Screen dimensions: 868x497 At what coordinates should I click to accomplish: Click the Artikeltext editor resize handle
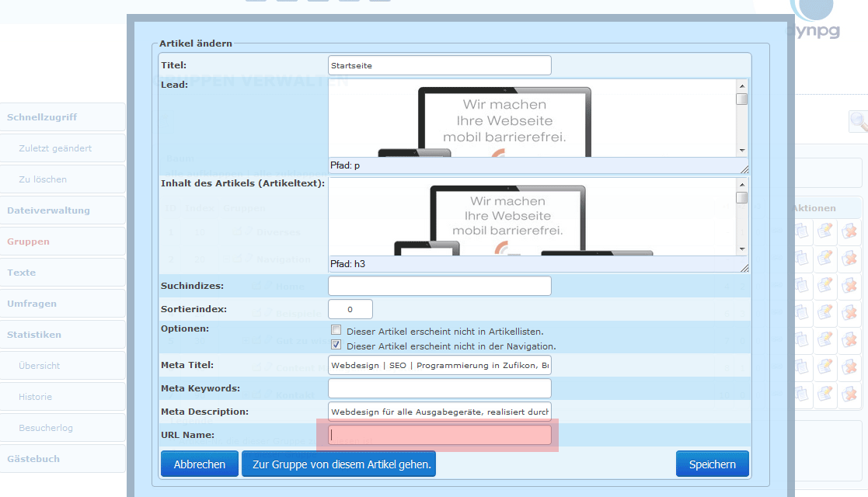(744, 266)
